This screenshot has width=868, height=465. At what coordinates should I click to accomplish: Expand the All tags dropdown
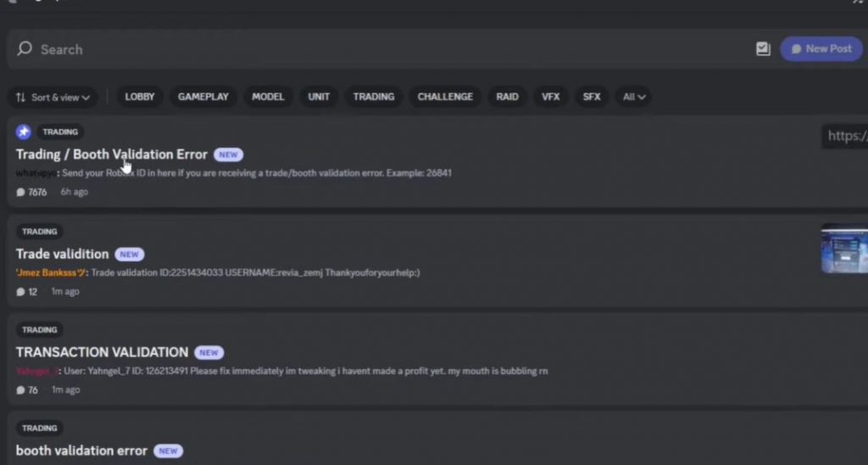(x=633, y=97)
